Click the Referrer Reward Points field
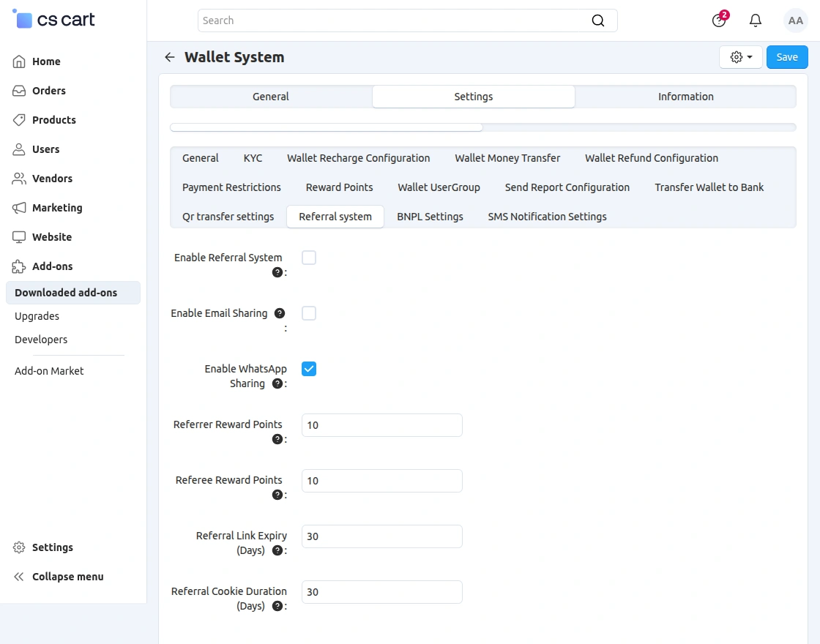The width and height of the screenshot is (820, 644). click(x=382, y=425)
